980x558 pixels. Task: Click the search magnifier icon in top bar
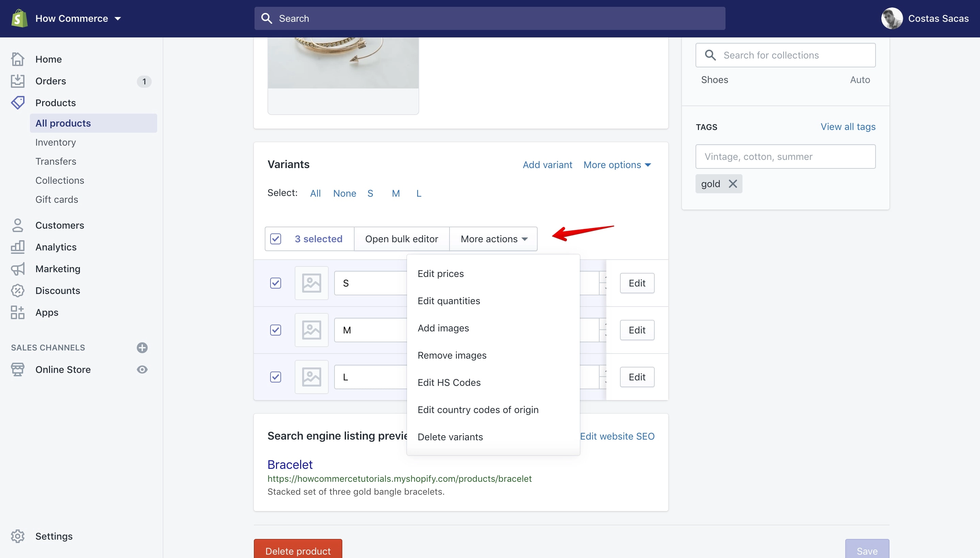266,18
